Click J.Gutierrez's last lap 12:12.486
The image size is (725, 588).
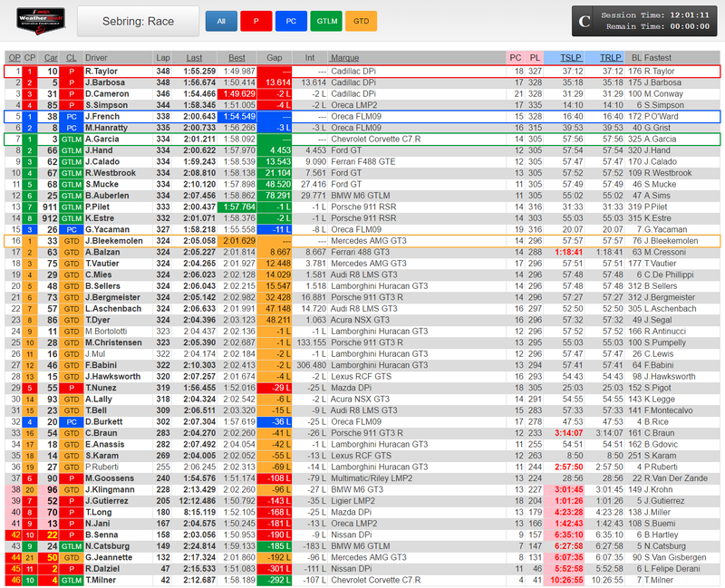[x=198, y=502]
